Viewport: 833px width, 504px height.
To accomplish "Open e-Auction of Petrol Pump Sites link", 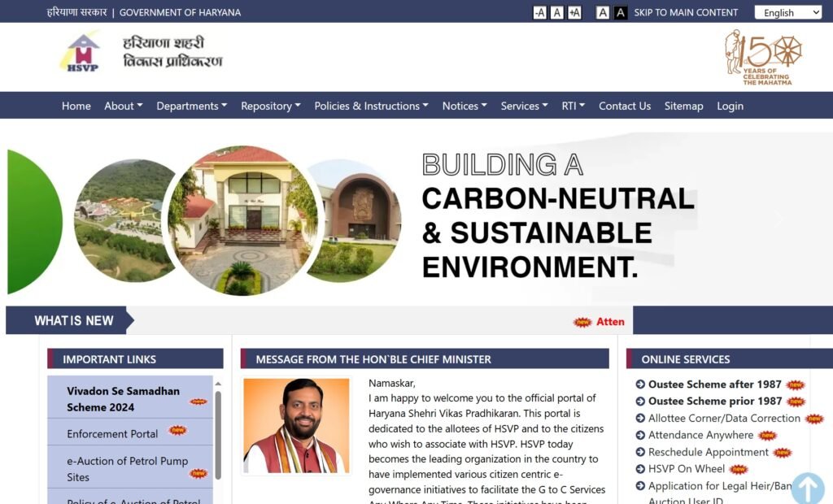I will click(x=128, y=469).
